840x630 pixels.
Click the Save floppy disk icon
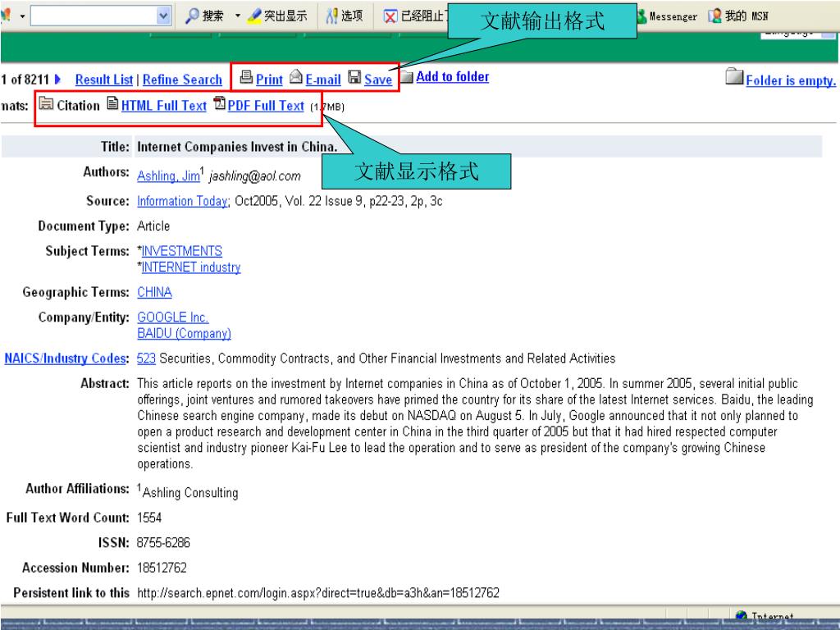pos(354,77)
